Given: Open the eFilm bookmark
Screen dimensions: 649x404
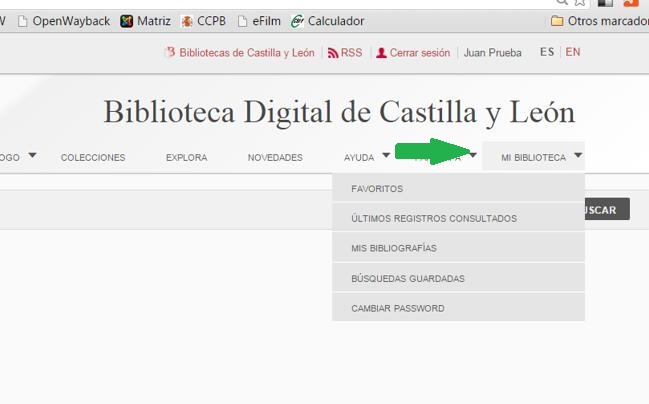Looking at the screenshot, I should tap(260, 21).
